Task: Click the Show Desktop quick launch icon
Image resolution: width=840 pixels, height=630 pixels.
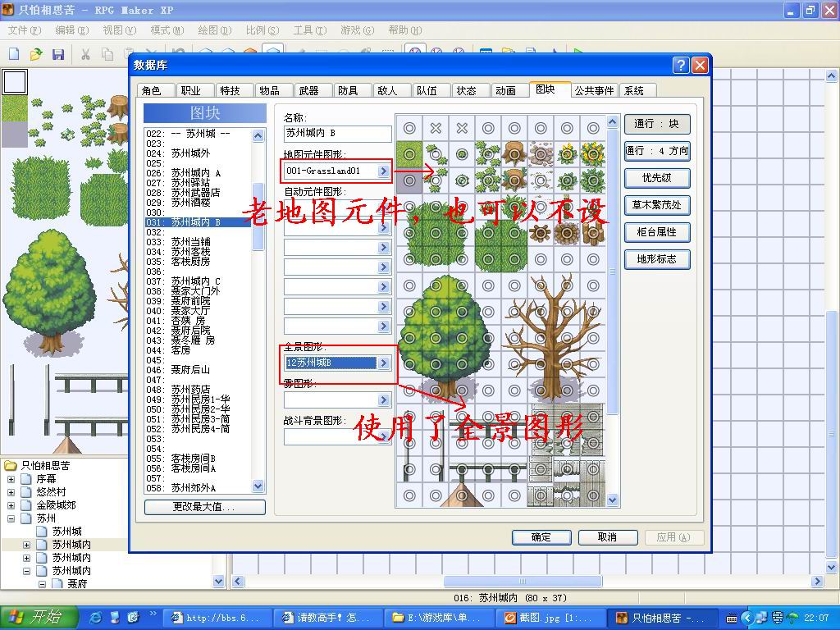Action: (x=115, y=617)
